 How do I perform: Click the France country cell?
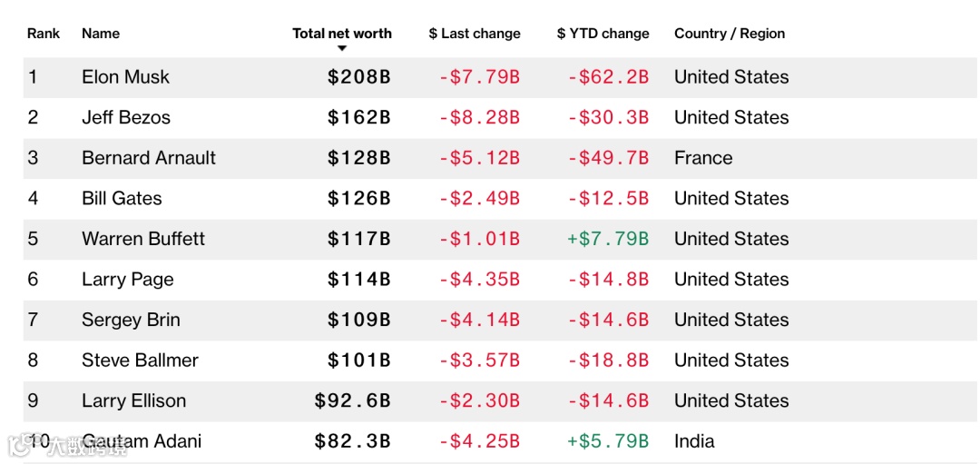point(703,158)
